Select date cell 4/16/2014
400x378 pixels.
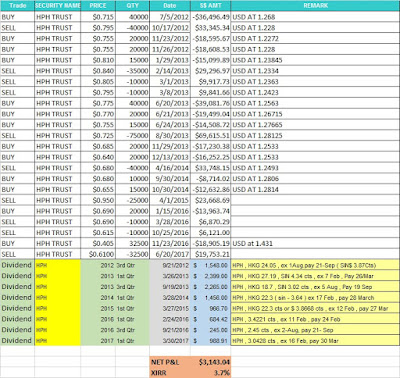[170, 168]
